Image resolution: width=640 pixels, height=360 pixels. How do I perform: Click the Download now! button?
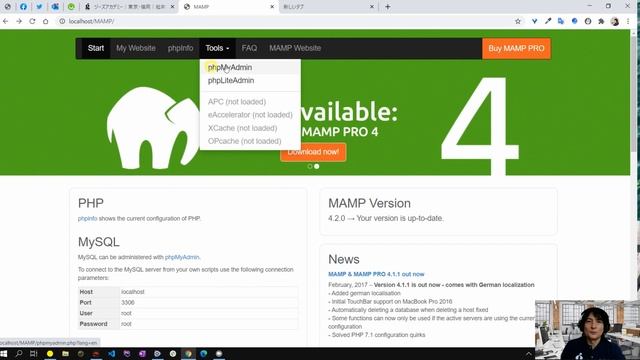(313, 152)
